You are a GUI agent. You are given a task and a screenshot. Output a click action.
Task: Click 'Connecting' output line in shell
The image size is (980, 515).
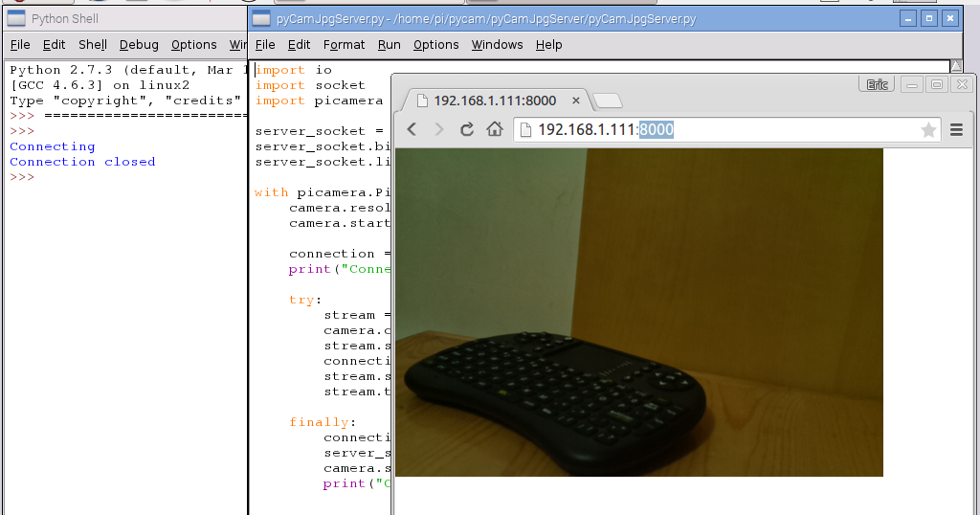click(53, 146)
